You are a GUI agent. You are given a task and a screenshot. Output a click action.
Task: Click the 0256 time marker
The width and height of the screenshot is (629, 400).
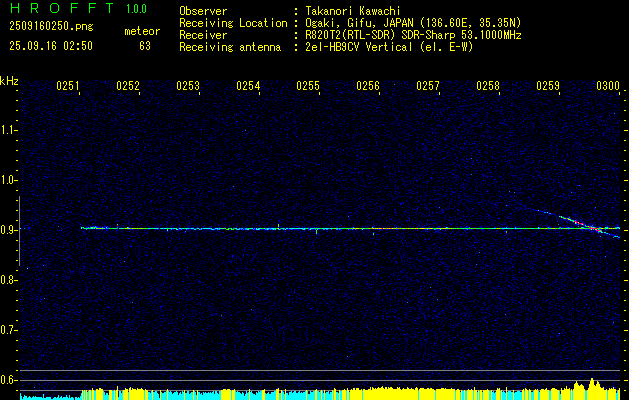point(368,85)
